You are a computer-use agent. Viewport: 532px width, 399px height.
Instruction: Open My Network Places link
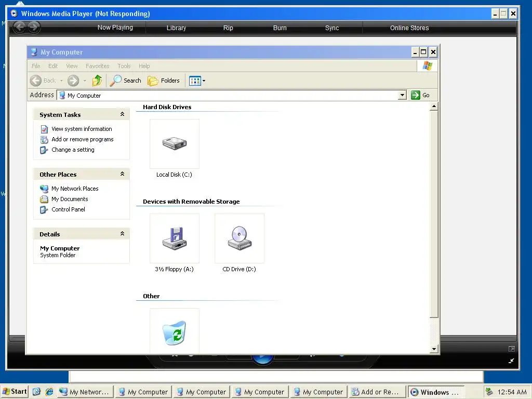pyautogui.click(x=75, y=189)
